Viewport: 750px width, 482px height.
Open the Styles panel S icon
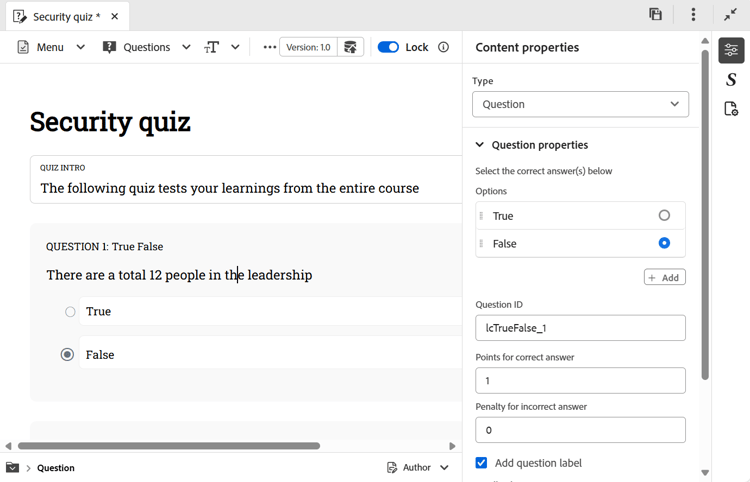(x=731, y=79)
